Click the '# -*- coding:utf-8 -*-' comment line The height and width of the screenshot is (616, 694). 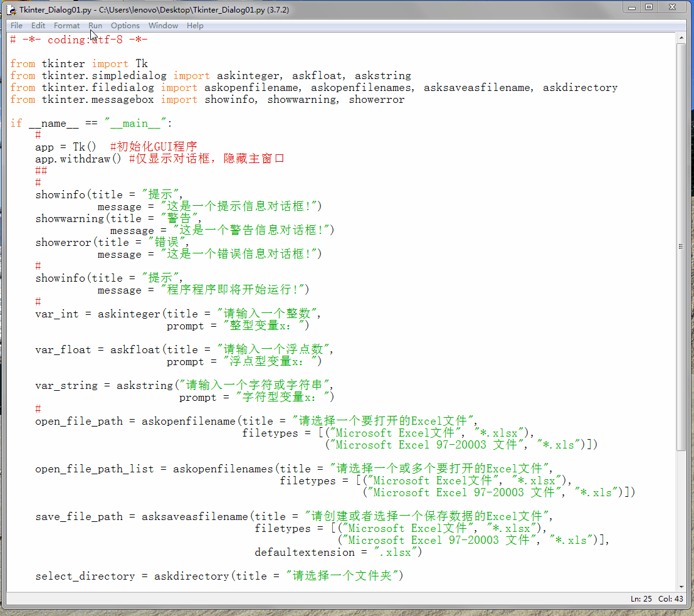(79, 40)
